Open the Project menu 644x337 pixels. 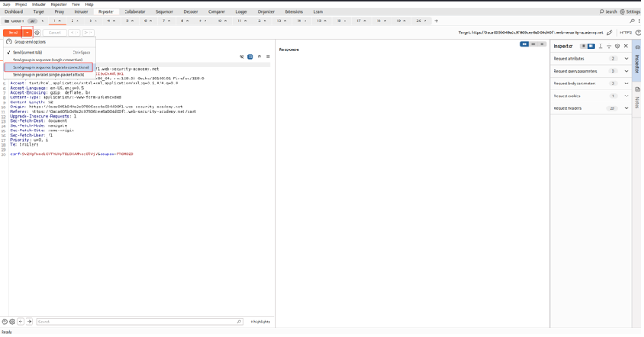pos(21,4)
